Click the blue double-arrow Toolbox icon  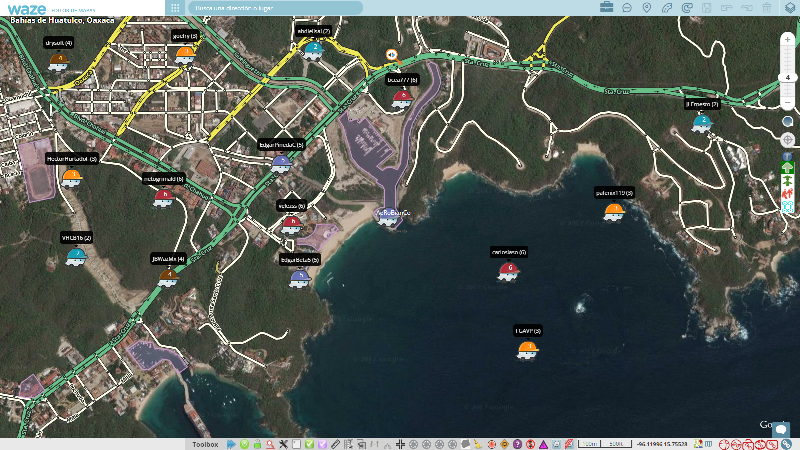(x=231, y=444)
